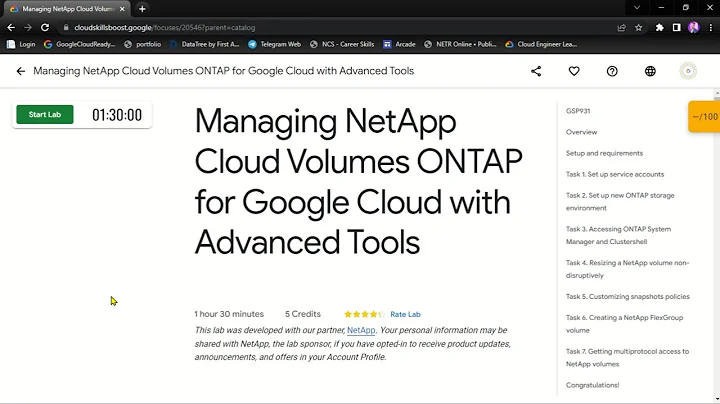Click the page vertical scrollbar
This screenshot has height=404, width=720.
[717, 246]
